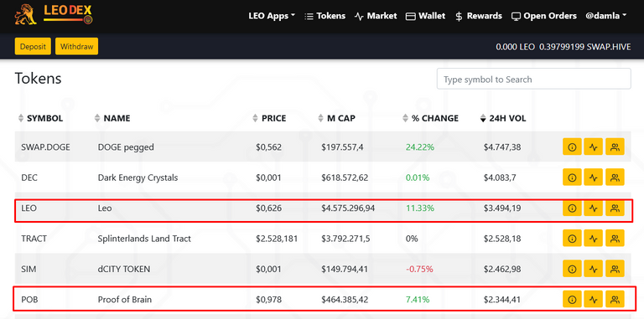Open market chart icon for SIM token
The image size is (644, 319).
coord(593,269)
